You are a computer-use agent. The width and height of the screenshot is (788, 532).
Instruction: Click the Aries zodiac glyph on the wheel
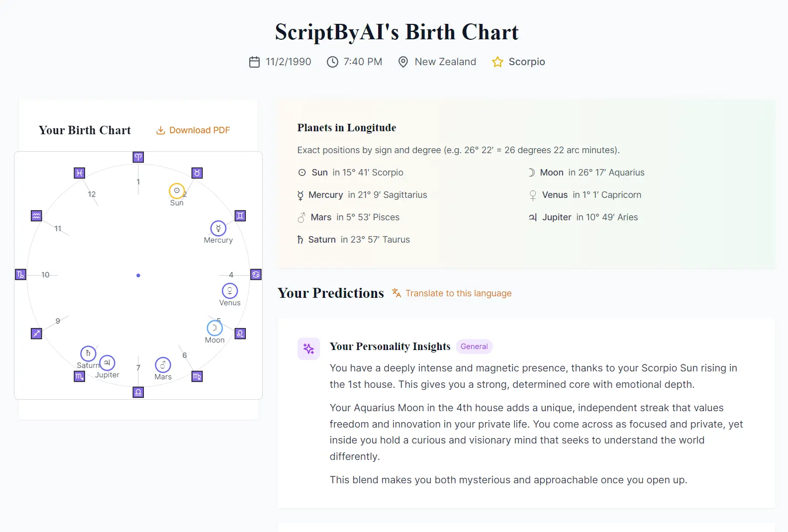138,157
